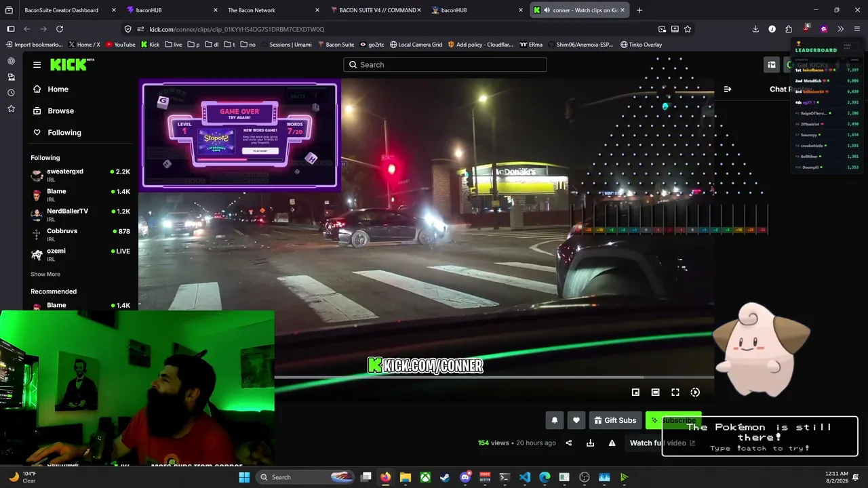868x488 pixels.
Task: Open playback speed settings icon
Action: coord(695,392)
